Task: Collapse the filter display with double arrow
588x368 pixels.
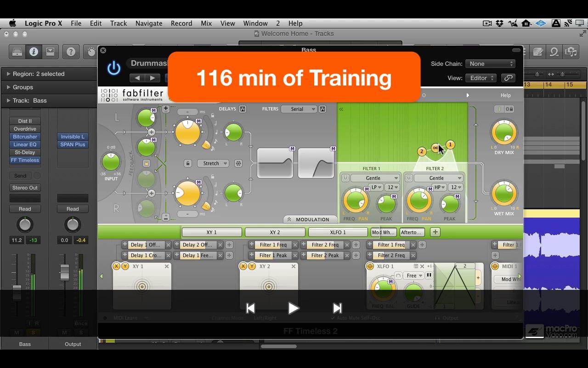Action: click(x=341, y=109)
